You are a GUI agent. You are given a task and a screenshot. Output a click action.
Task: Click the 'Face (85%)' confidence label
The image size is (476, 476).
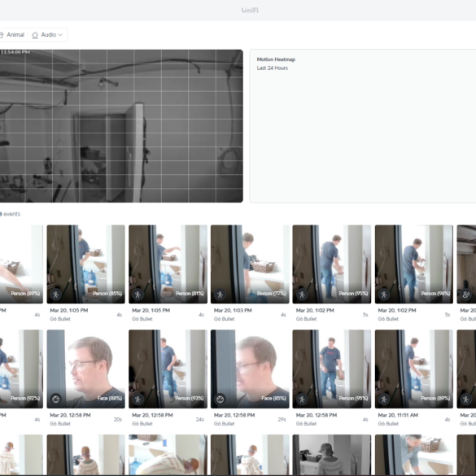pyautogui.click(x=274, y=398)
